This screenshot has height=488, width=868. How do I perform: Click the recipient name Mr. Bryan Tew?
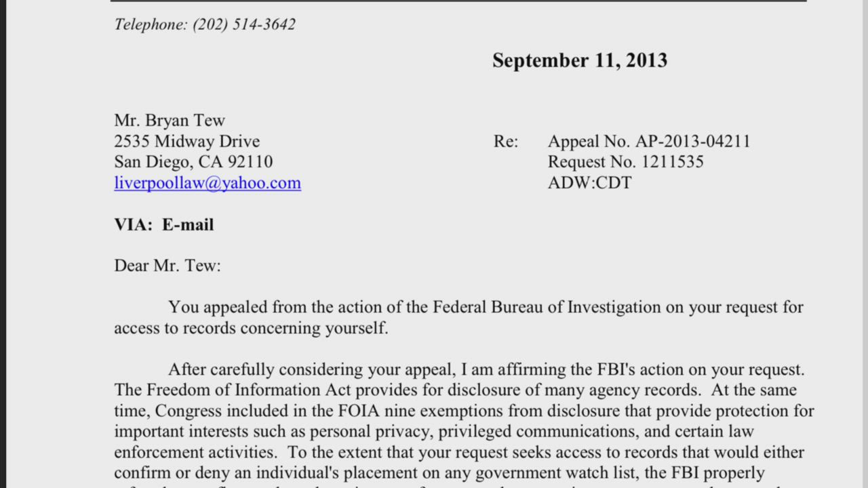pyautogui.click(x=170, y=121)
